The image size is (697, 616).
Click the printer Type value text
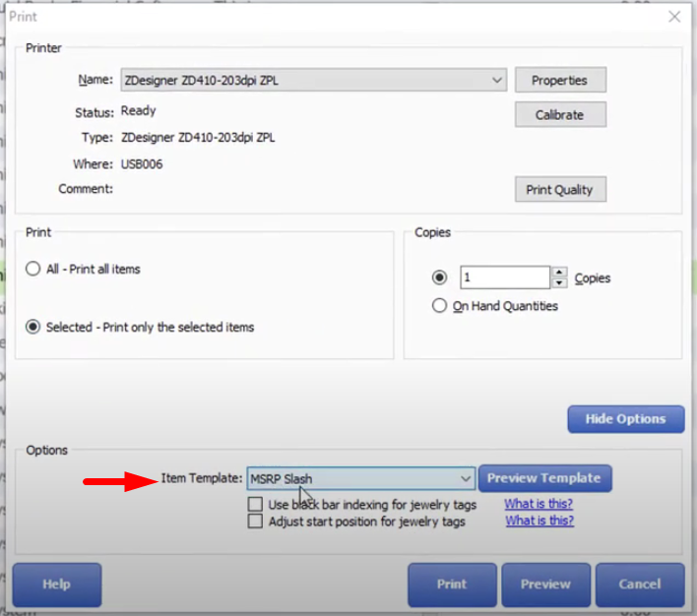point(198,138)
